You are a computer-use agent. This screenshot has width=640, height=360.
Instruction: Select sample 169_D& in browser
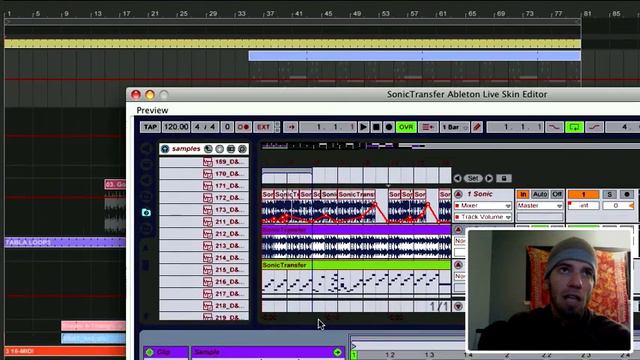click(204, 162)
